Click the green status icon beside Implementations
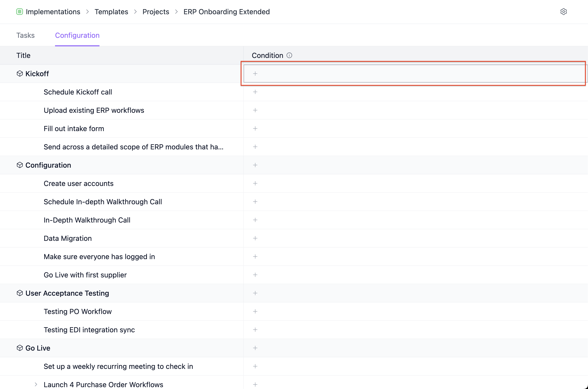Screen dimensions: 588x389 pyautogui.click(x=19, y=11)
